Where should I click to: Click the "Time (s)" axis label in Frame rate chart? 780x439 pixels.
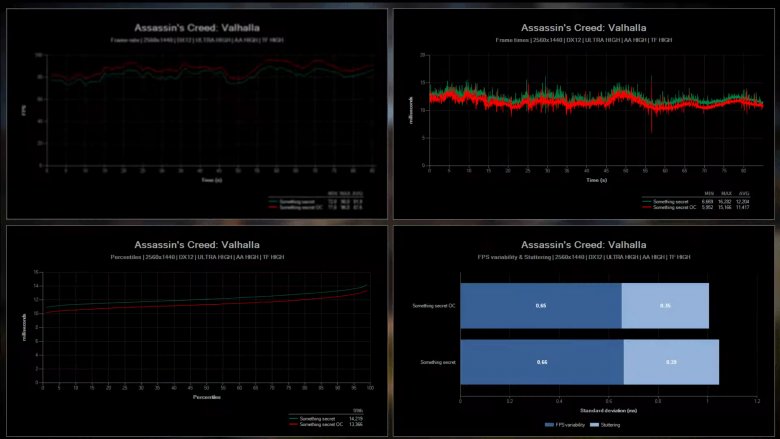pos(211,180)
